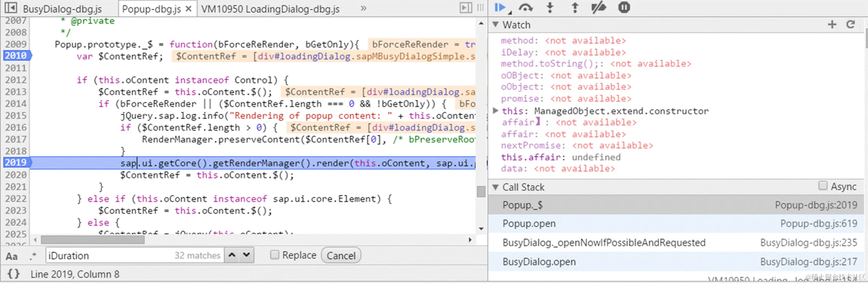The height and width of the screenshot is (283, 868).
Task: Select BusyDialog.open call stack frame
Action: [x=676, y=261]
